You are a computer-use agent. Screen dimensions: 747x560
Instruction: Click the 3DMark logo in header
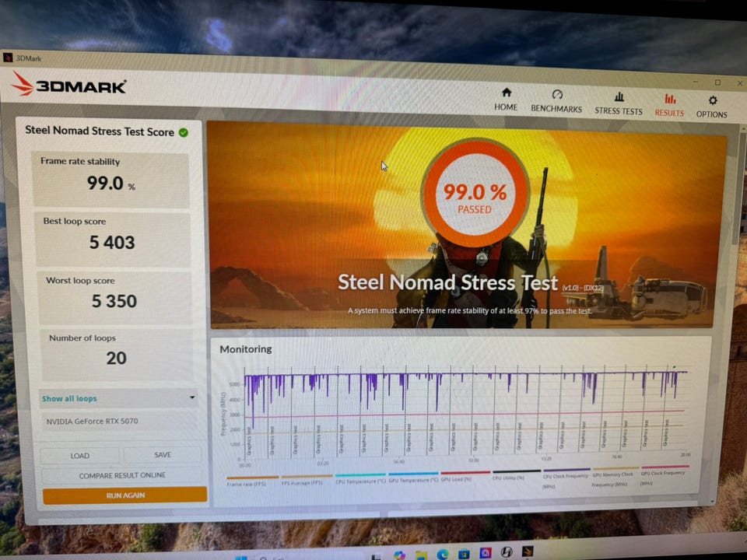click(68, 85)
